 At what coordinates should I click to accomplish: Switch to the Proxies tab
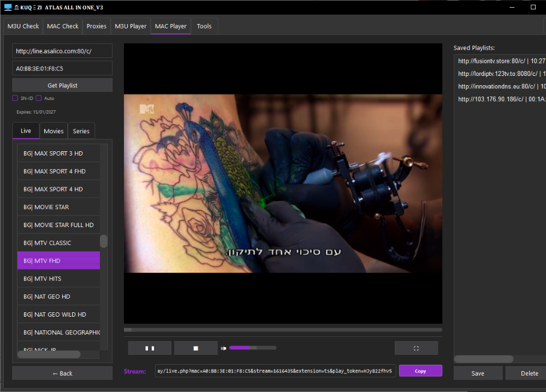coord(97,26)
